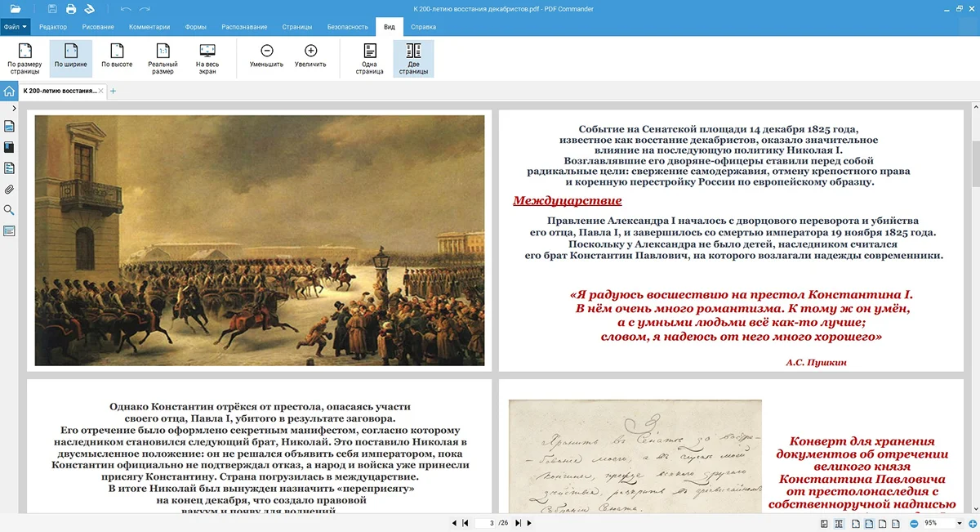Open page thumbnails panel in sidebar
The height and width of the screenshot is (532, 980).
pyautogui.click(x=10, y=127)
